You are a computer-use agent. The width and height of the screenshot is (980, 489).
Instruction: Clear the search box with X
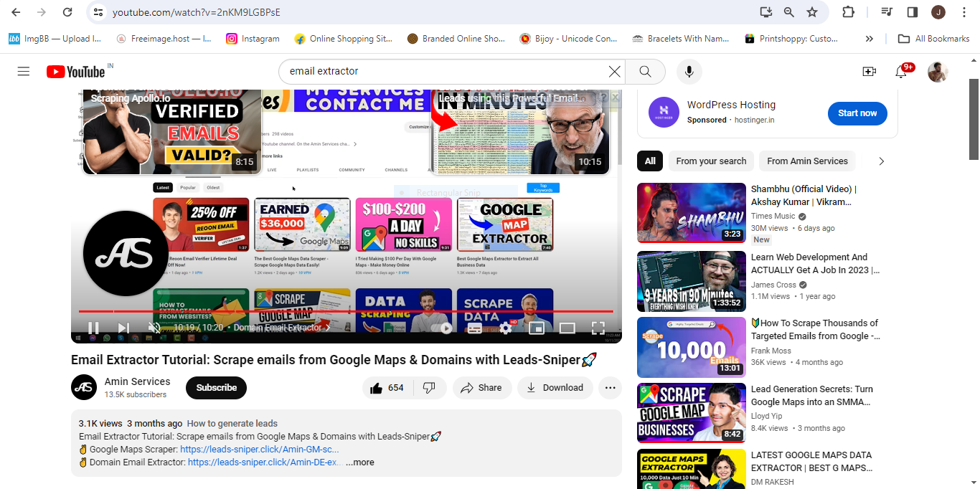pos(614,71)
